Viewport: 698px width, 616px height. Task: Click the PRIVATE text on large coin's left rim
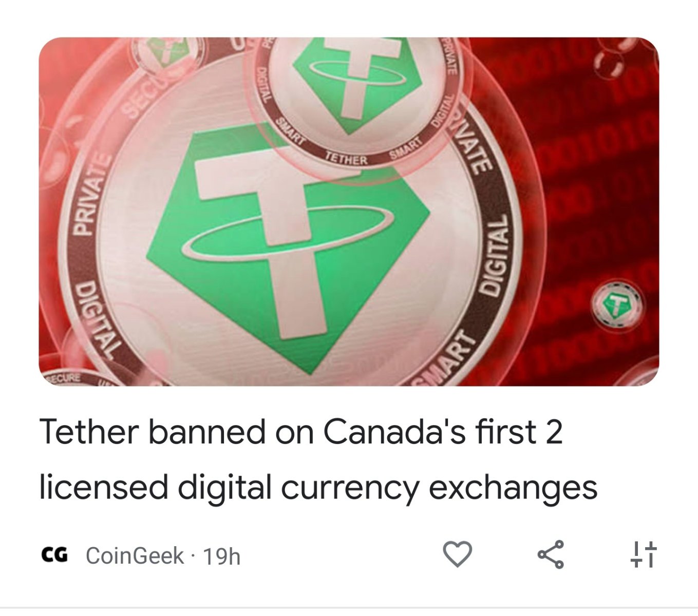click(x=89, y=195)
